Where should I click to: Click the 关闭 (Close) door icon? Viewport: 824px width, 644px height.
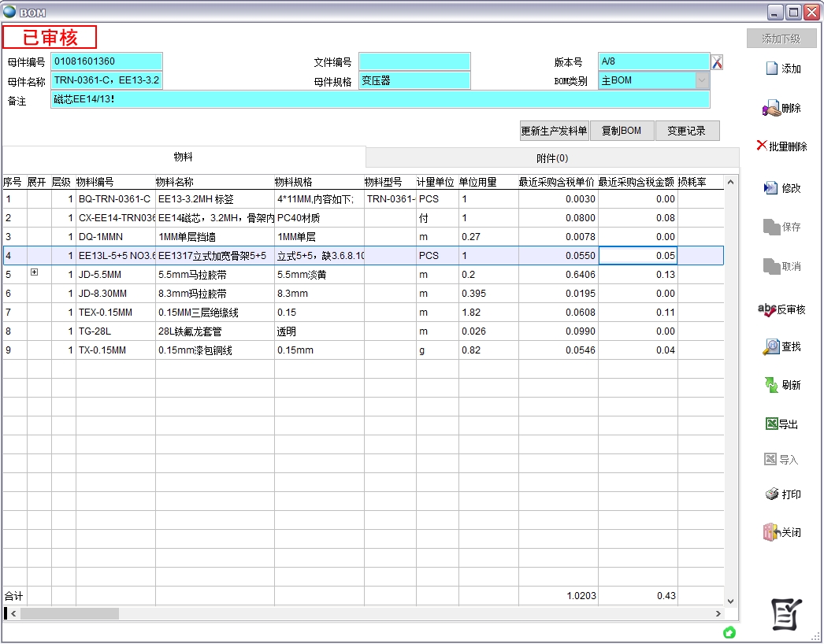coord(771,532)
